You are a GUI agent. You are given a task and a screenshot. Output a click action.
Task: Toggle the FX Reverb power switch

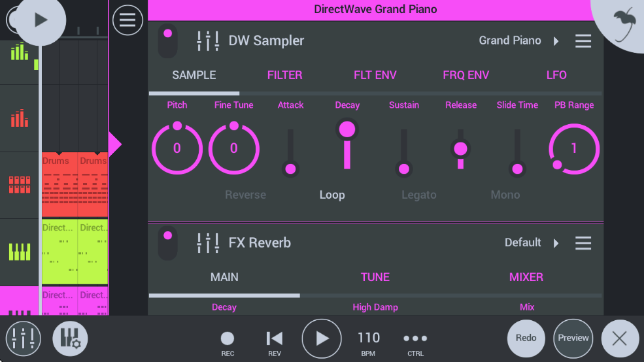click(x=167, y=242)
